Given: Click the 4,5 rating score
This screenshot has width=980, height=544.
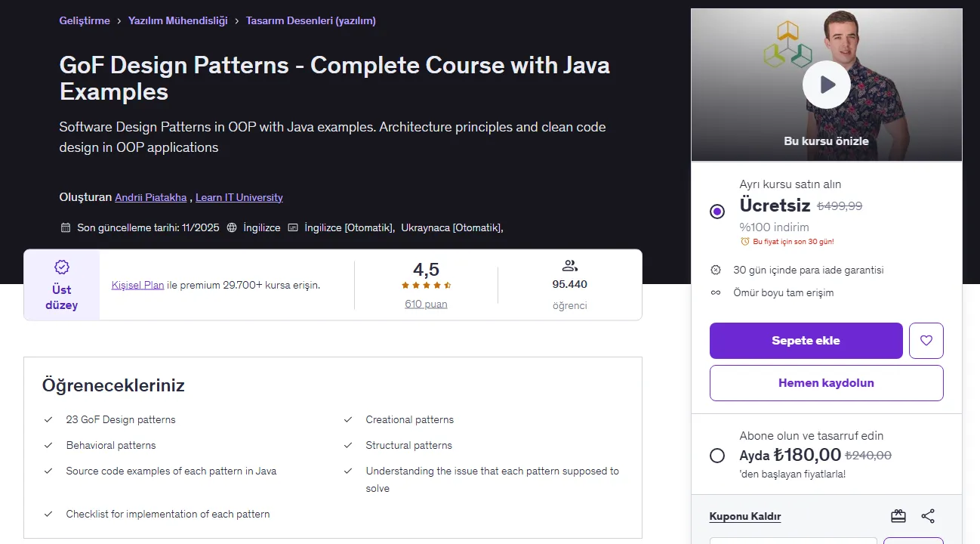Looking at the screenshot, I should point(426,269).
